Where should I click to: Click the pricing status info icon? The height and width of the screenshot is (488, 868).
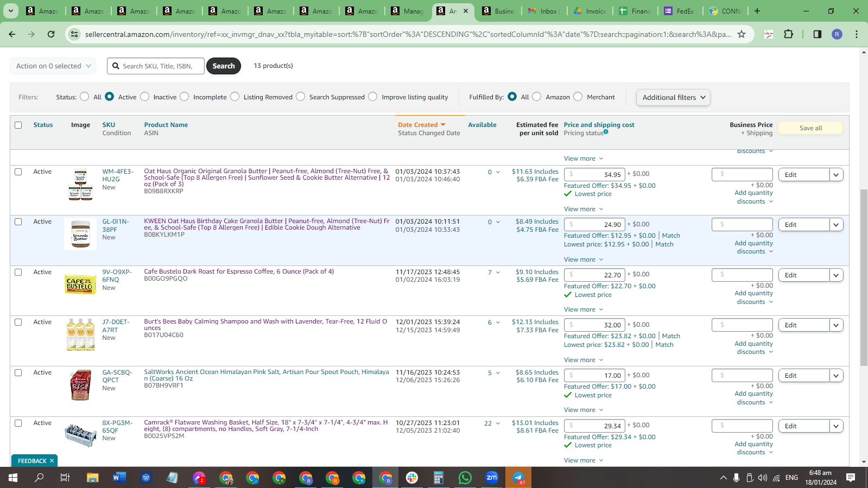click(x=606, y=132)
